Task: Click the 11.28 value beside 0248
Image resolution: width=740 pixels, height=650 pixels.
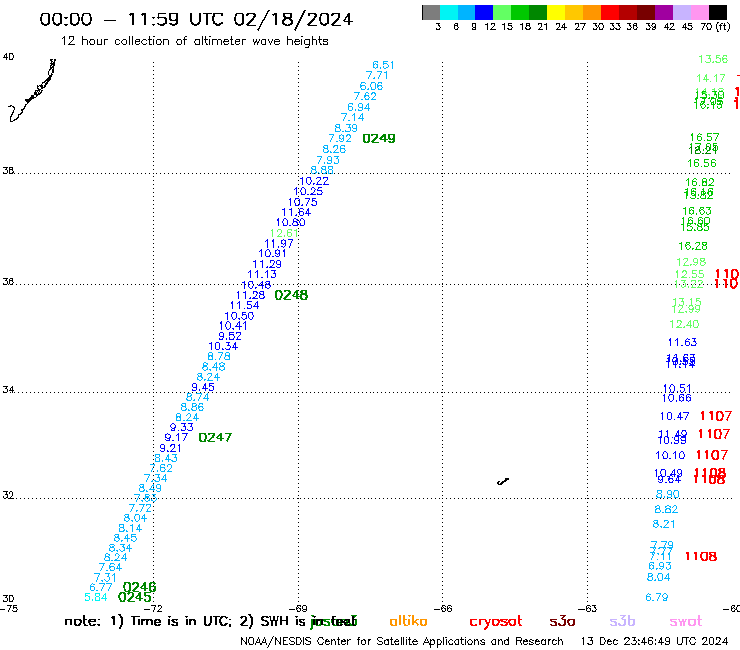Action: [251, 295]
